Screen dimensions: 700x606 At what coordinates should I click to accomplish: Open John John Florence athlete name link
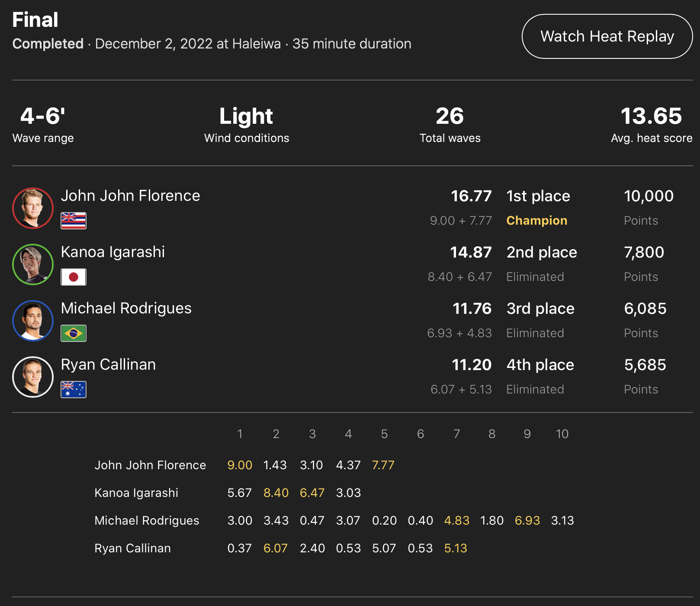(130, 196)
